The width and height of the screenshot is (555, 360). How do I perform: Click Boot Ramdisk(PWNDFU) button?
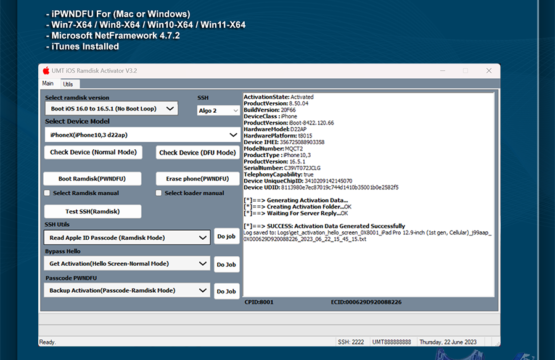click(92, 179)
